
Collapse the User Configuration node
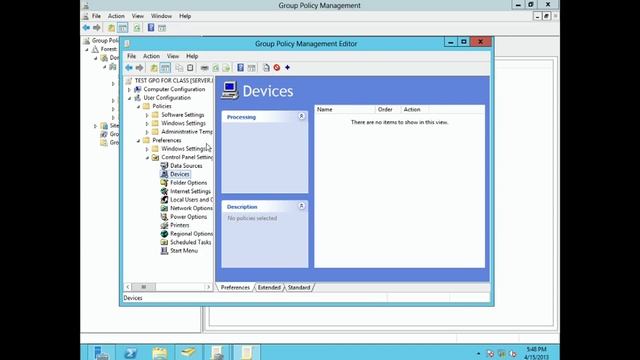click(x=129, y=98)
